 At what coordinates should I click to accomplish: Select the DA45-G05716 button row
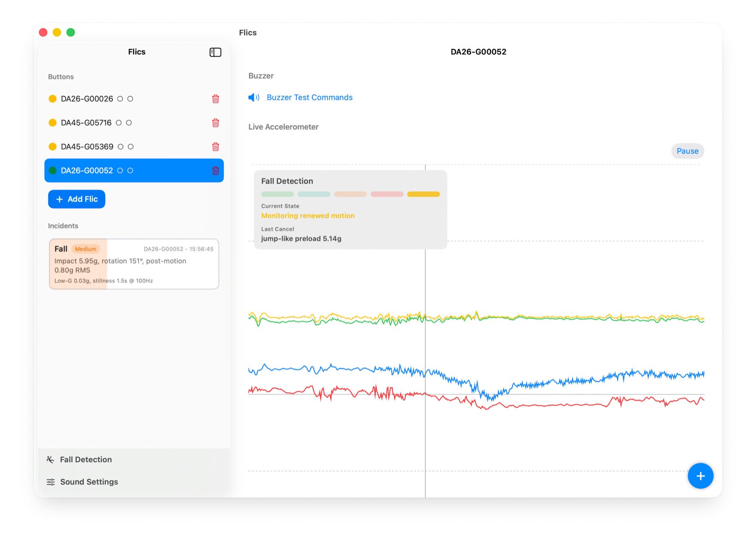click(134, 123)
